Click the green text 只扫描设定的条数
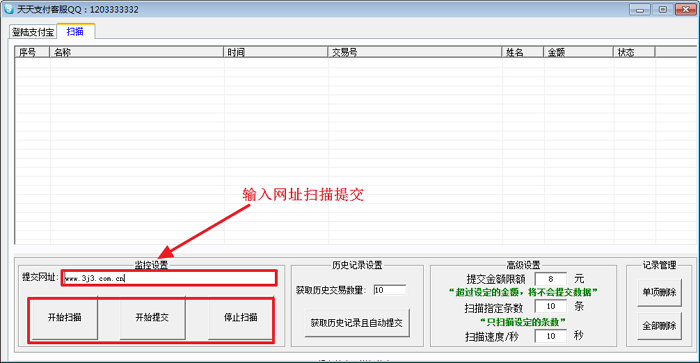 click(523, 321)
